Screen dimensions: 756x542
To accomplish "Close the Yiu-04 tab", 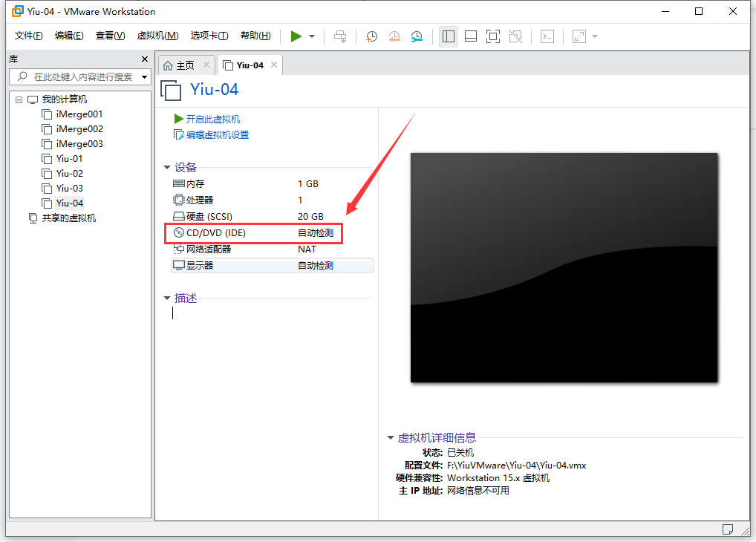I will click(274, 65).
